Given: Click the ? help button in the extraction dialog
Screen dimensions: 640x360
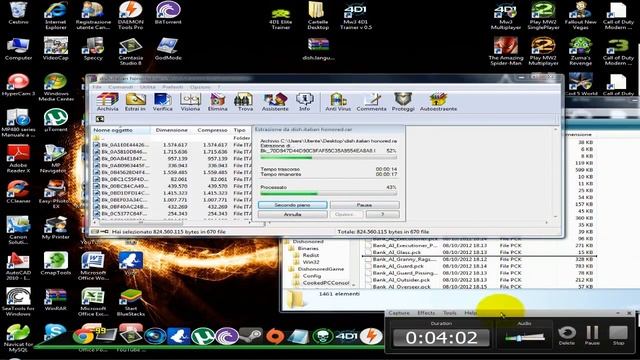Looking at the screenshot, I should click(382, 214).
